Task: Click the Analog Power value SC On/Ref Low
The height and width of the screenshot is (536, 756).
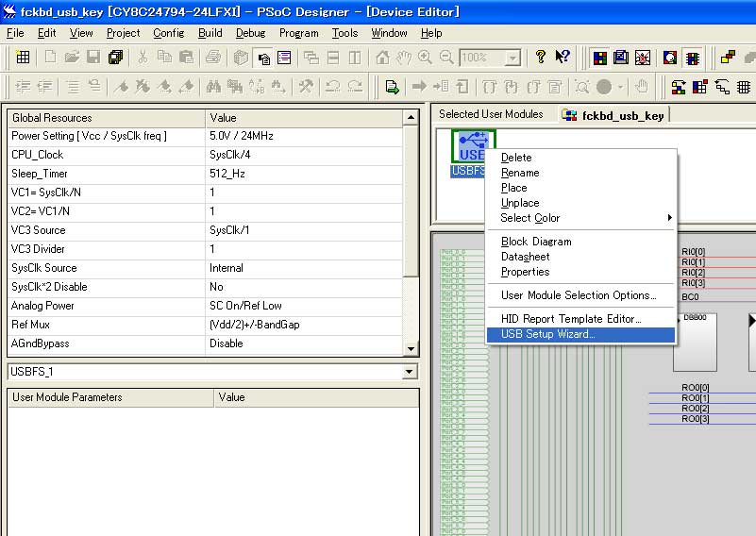Action: [x=304, y=306]
